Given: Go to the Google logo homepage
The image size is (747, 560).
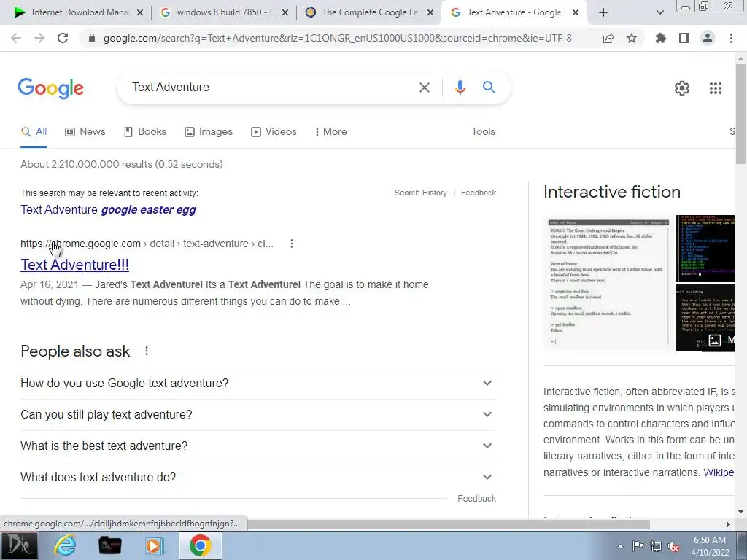Looking at the screenshot, I should 51,88.
